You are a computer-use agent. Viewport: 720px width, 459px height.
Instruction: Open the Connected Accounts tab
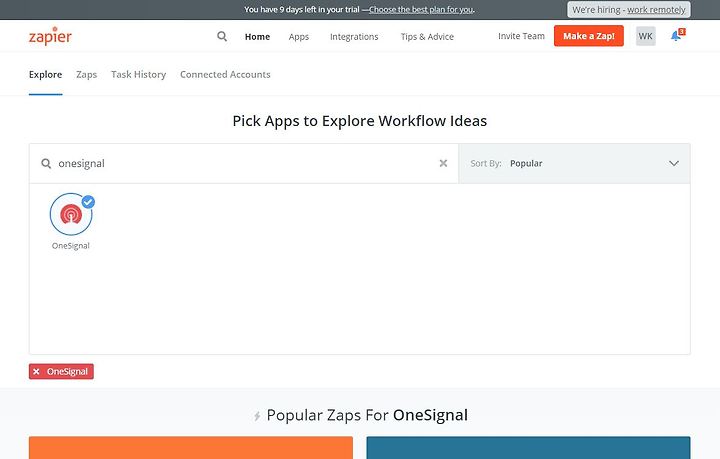point(225,74)
